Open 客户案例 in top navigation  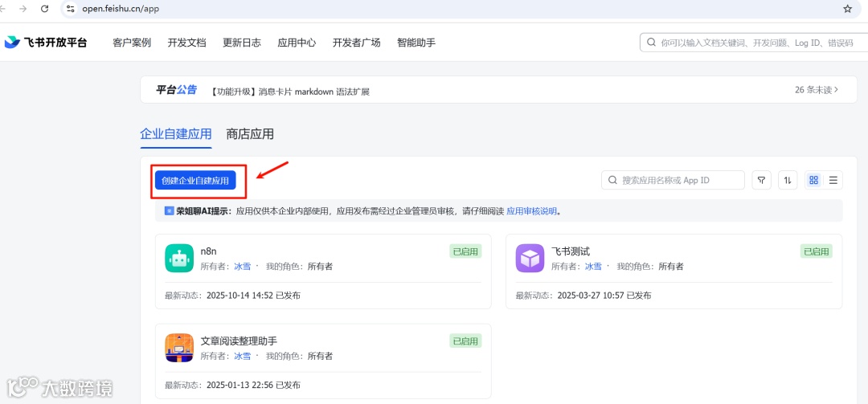tap(132, 43)
